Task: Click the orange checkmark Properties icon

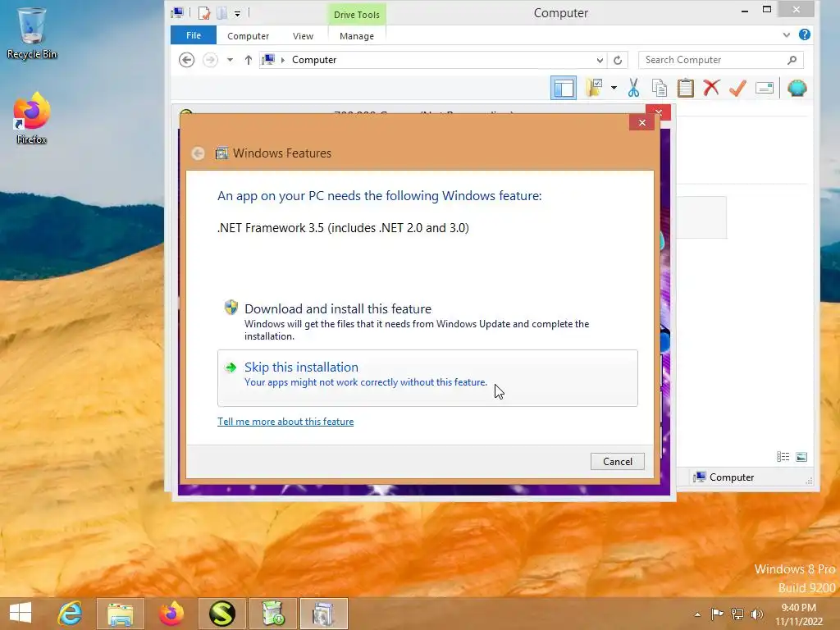Action: pos(737,88)
